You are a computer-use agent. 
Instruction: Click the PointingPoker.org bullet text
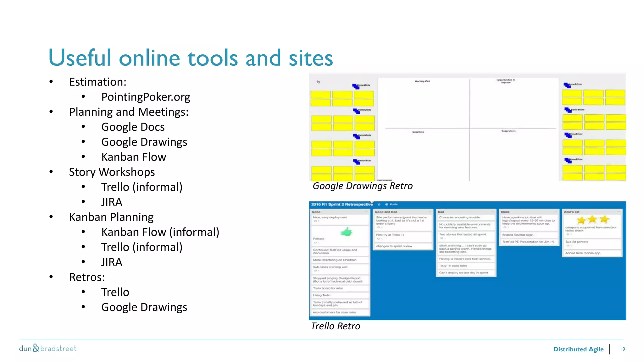click(146, 97)
